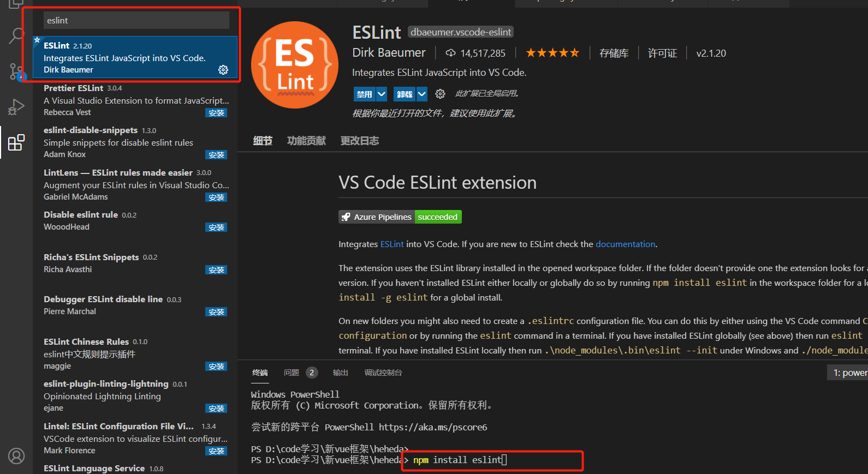868x474 pixels.
Task: Select the 终端 terminal panel tab
Action: tap(260, 373)
